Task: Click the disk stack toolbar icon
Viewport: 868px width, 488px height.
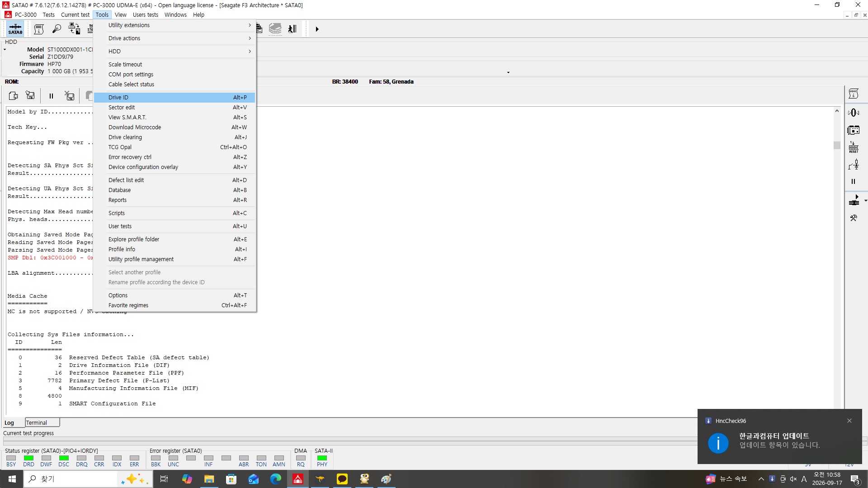Action: [x=275, y=29]
